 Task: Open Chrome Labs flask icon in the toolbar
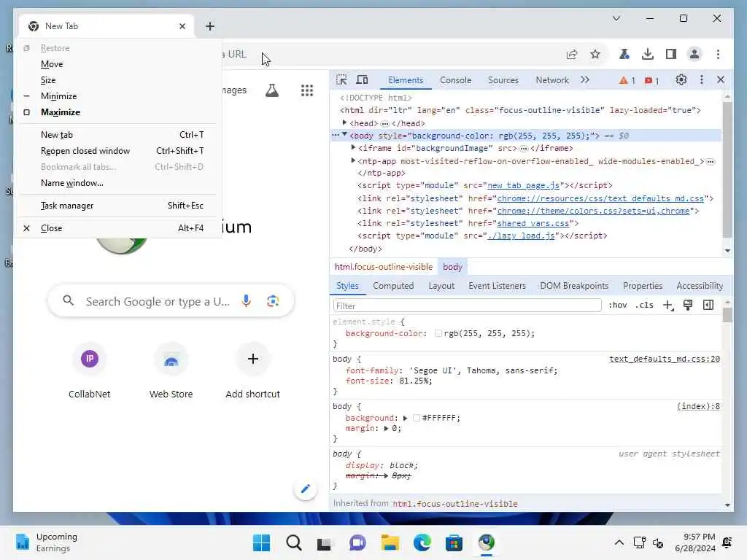coord(624,54)
